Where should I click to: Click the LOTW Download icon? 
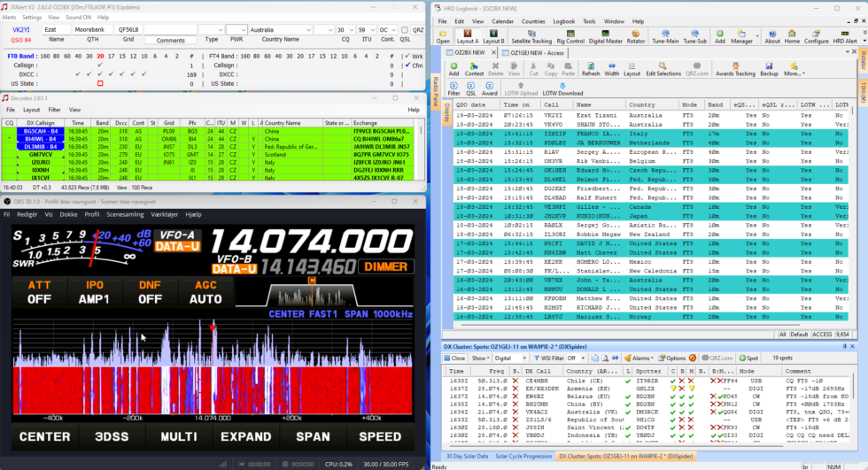coord(562,89)
